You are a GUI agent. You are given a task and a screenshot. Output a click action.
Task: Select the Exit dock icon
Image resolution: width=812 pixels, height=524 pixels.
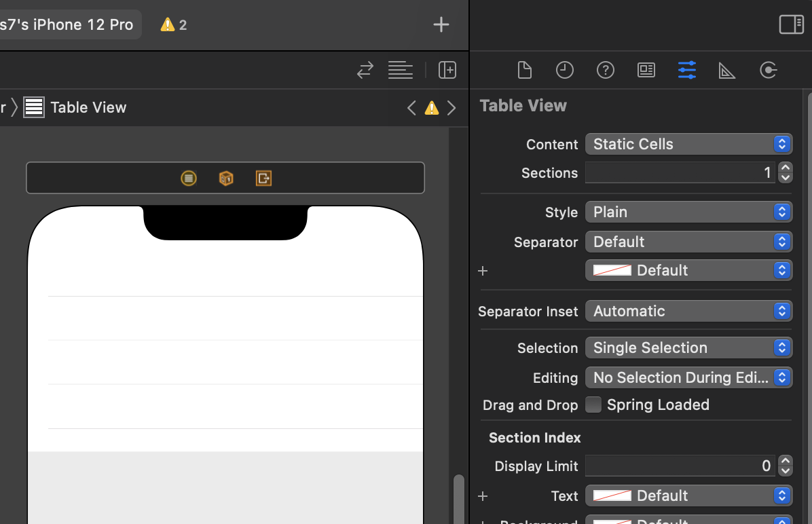263,178
